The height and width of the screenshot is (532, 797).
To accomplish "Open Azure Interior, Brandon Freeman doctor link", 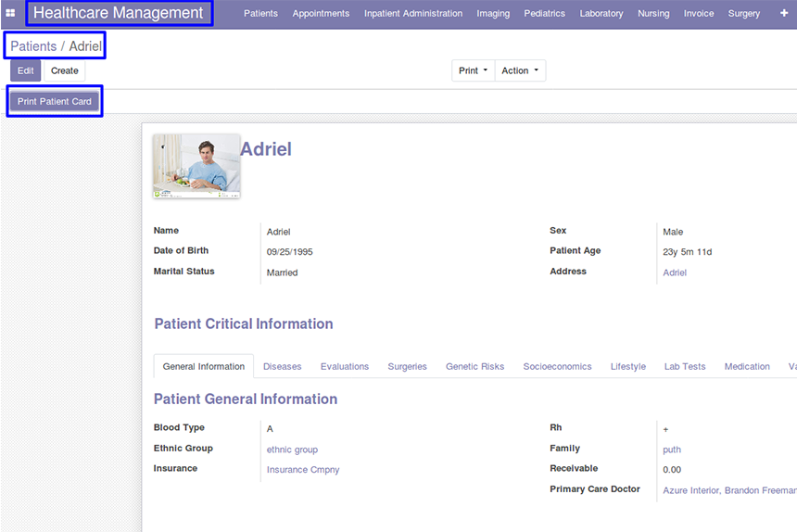I will [729, 490].
